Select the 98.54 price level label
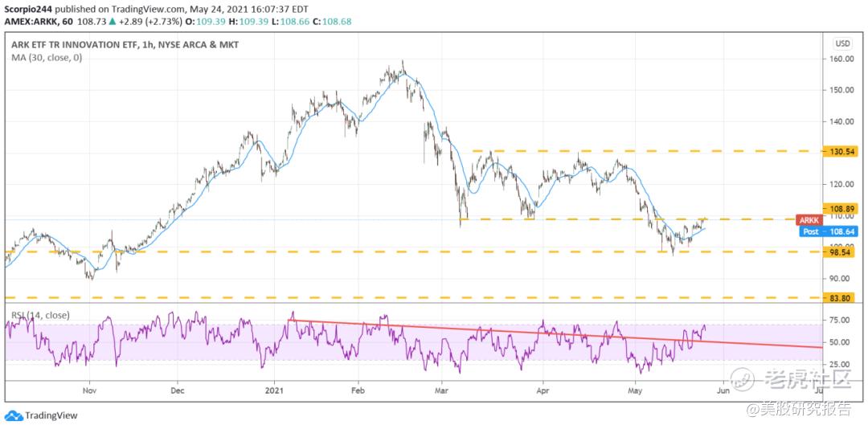The height and width of the screenshot is (429, 868). (x=841, y=252)
